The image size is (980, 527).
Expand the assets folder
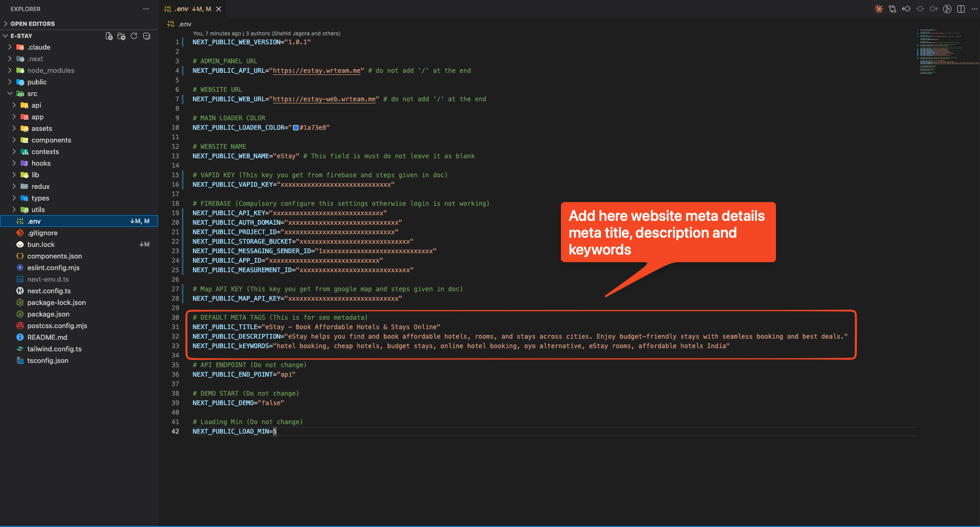pyautogui.click(x=79, y=129)
